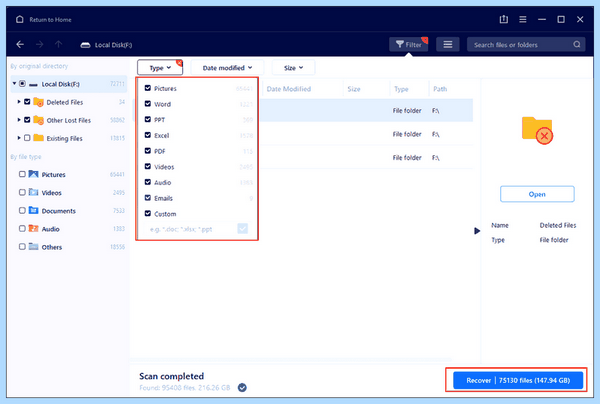Uncheck PPT in the Type filter list
600x404 pixels.
[148, 119]
